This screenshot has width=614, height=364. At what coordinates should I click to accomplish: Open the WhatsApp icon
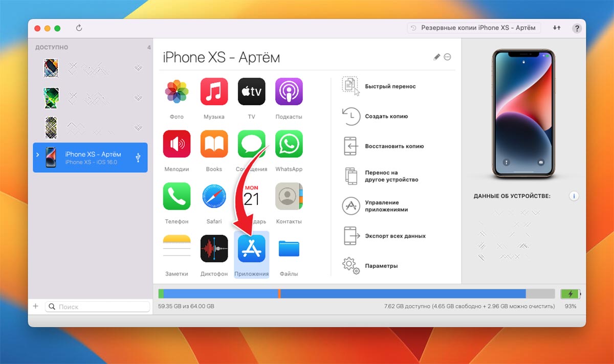289,144
